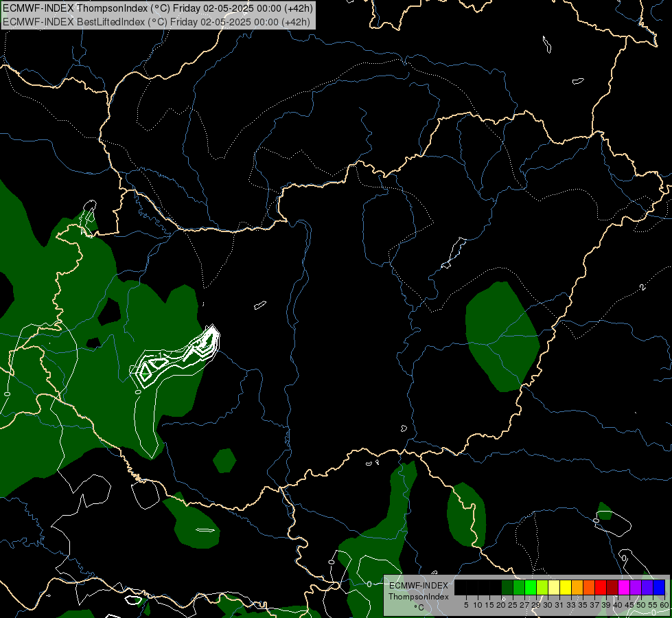Click the legend tick value 60

[664, 605]
